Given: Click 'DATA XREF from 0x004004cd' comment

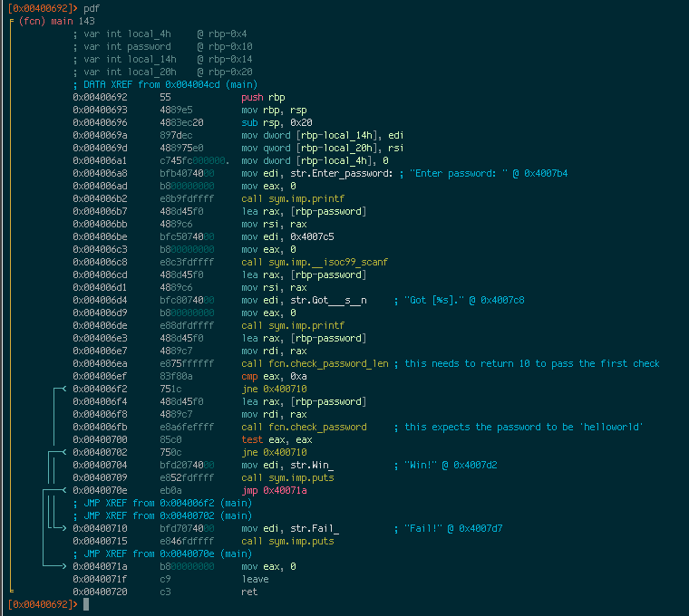Looking at the screenshot, I should (x=165, y=85).
